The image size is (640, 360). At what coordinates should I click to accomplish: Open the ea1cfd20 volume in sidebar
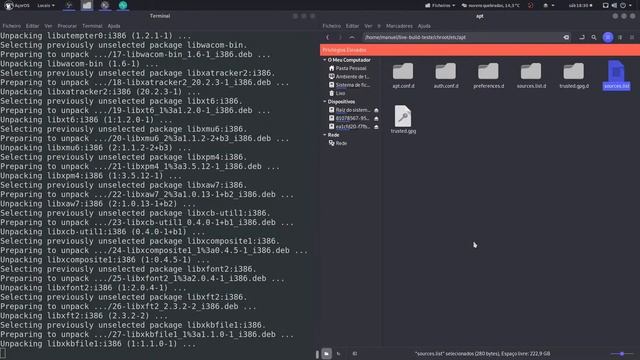point(349,127)
